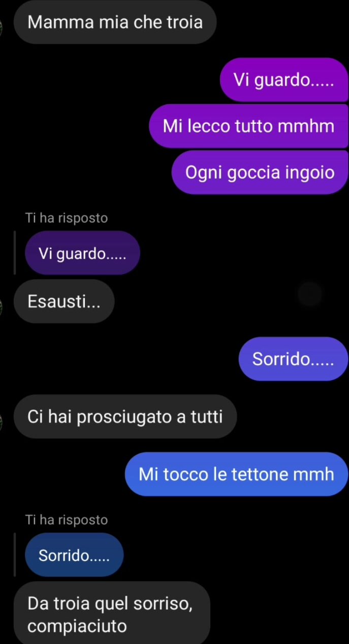Image resolution: width=349 pixels, height=644 pixels.
Task: Open quoted 'Sorrido.....' reply preview
Action: (74, 555)
